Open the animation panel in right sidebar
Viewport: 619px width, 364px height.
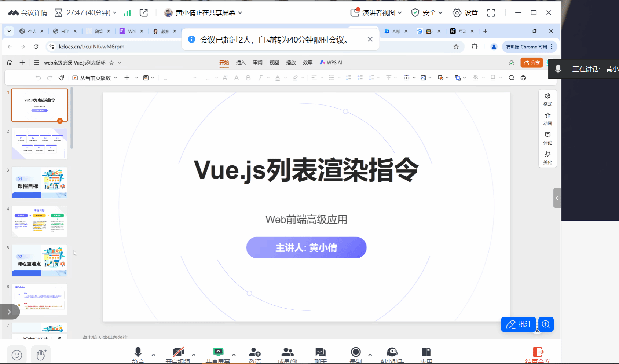[x=547, y=119]
